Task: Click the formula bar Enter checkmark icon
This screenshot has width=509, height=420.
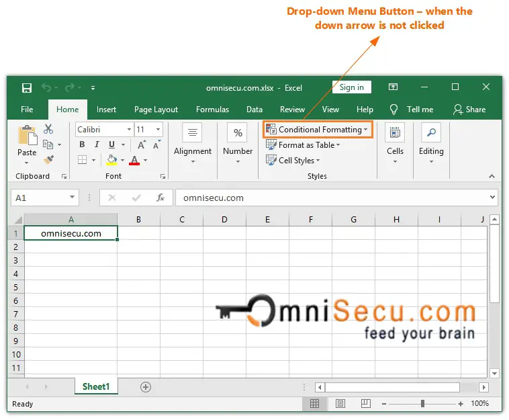Action: [x=136, y=198]
